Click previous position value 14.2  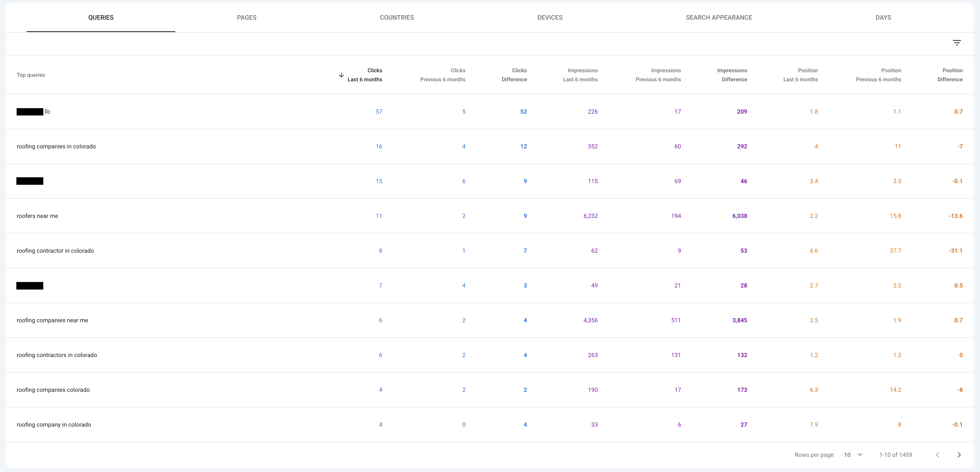[895, 390]
